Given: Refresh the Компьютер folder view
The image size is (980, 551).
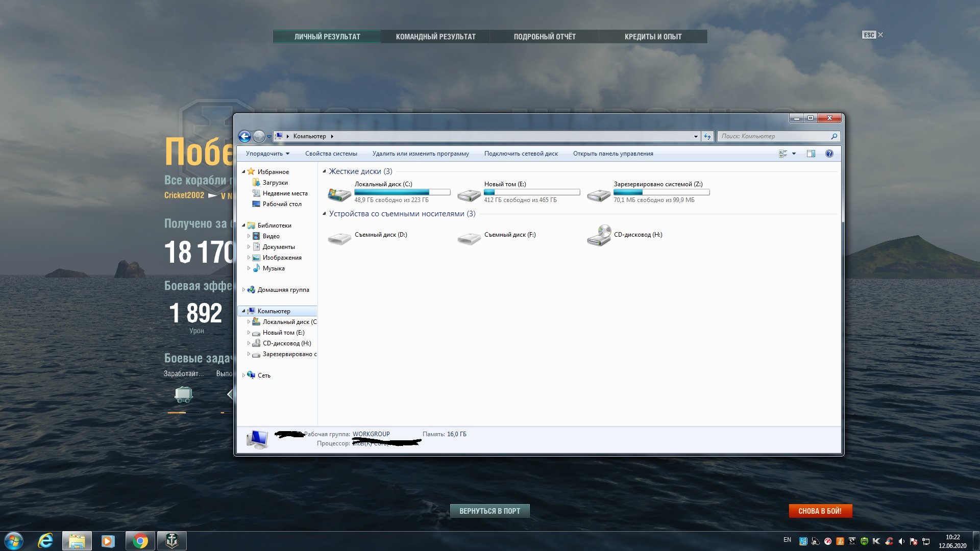Looking at the screenshot, I should [707, 136].
